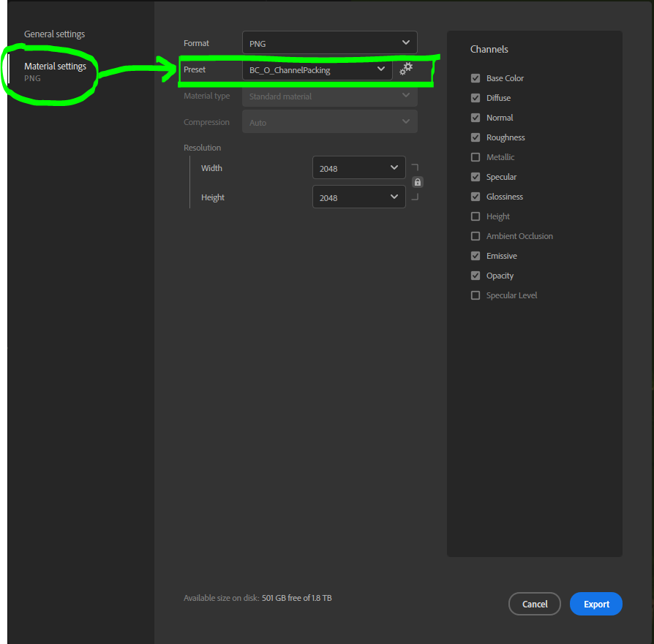
Task: Toggle the resolution aspect ratio lock
Action: click(417, 181)
